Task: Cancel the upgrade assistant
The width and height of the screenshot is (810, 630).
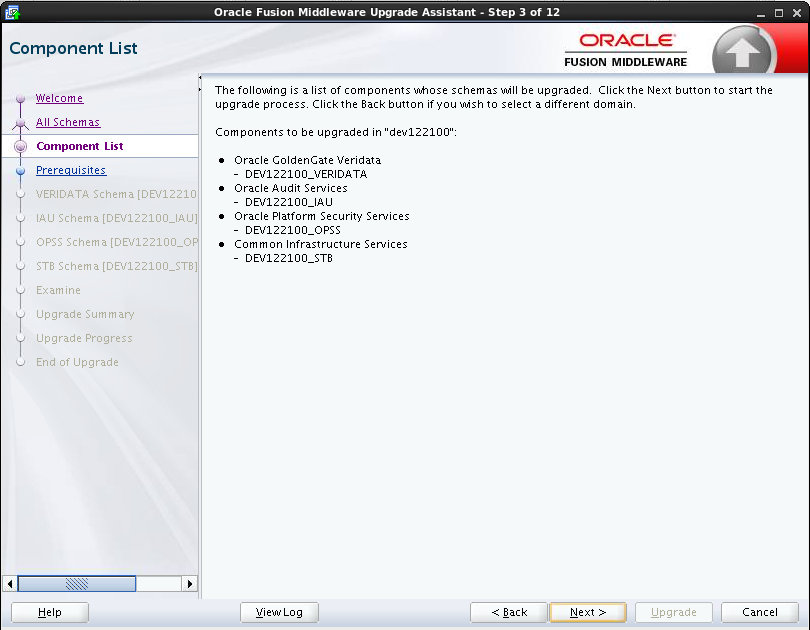Action: tap(759, 612)
